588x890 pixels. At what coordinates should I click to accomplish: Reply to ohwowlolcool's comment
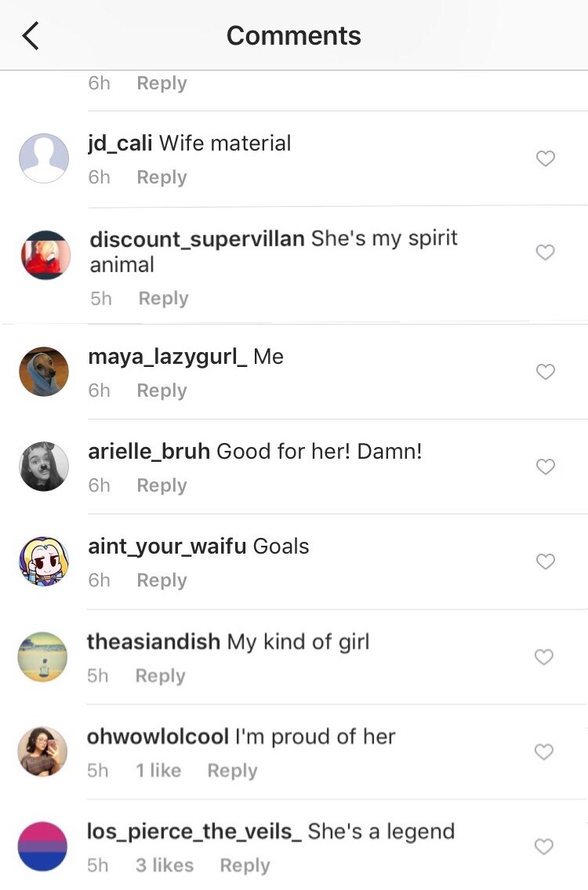point(232,771)
